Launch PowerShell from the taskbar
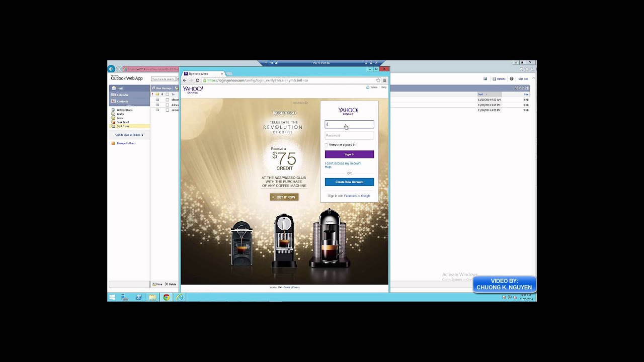 pyautogui.click(x=138, y=297)
